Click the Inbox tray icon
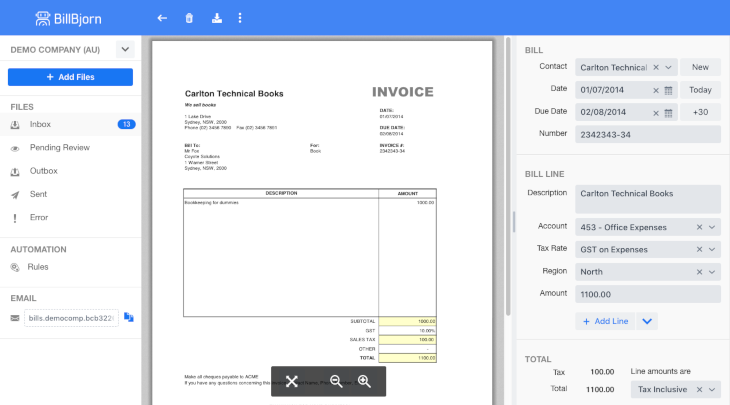 (15, 125)
